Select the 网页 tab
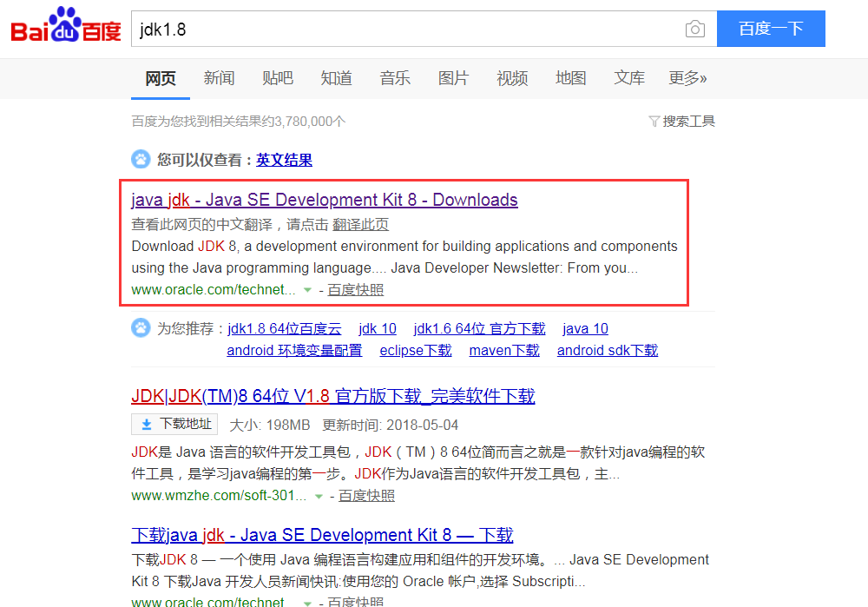The image size is (868, 607). click(x=161, y=79)
